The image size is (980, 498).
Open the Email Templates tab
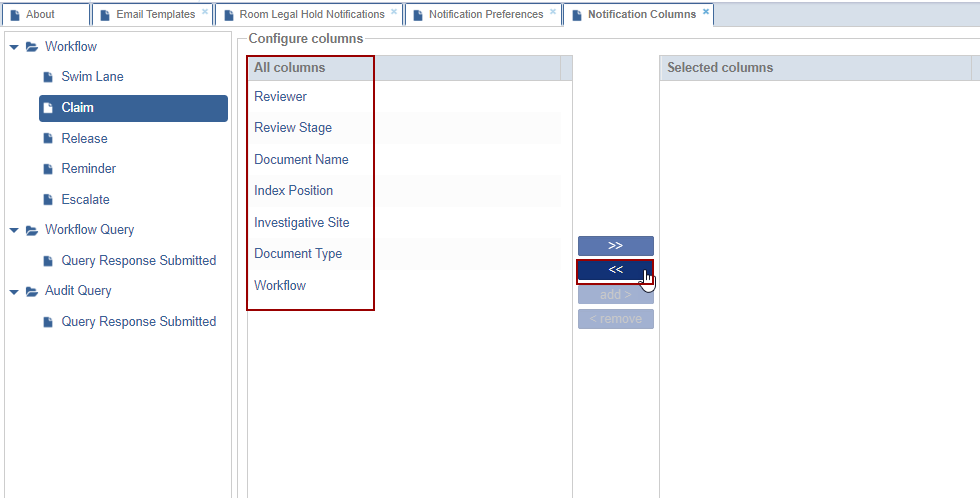pyautogui.click(x=155, y=15)
